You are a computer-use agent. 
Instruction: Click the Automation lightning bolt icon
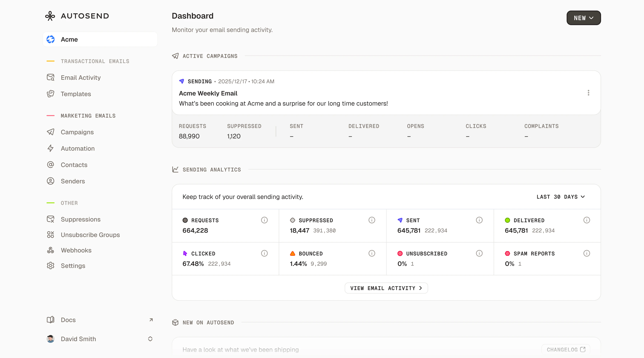pos(50,148)
